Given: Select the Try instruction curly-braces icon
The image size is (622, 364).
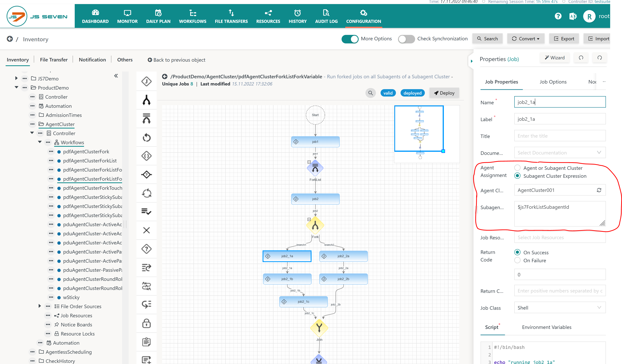Looking at the screenshot, I should point(146,156).
